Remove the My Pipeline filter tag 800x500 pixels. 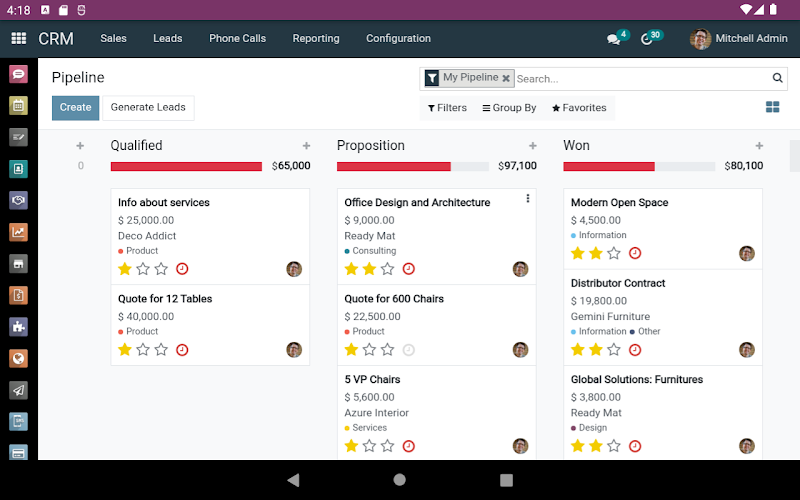click(506, 78)
